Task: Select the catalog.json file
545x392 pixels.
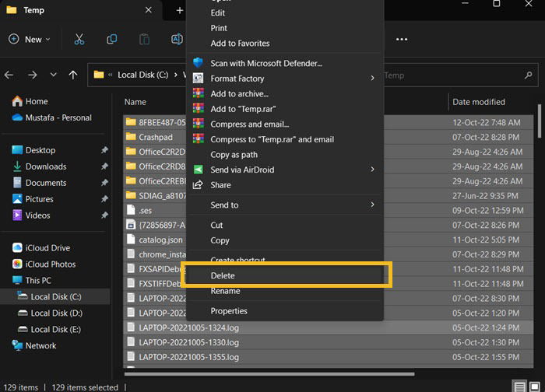Action: 160,240
